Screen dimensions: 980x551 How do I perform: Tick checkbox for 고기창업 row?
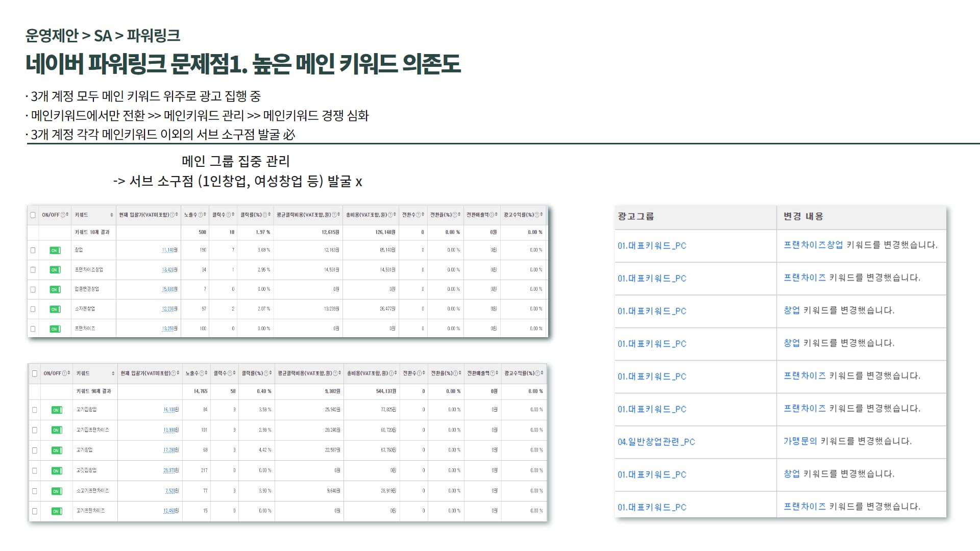tap(35, 450)
